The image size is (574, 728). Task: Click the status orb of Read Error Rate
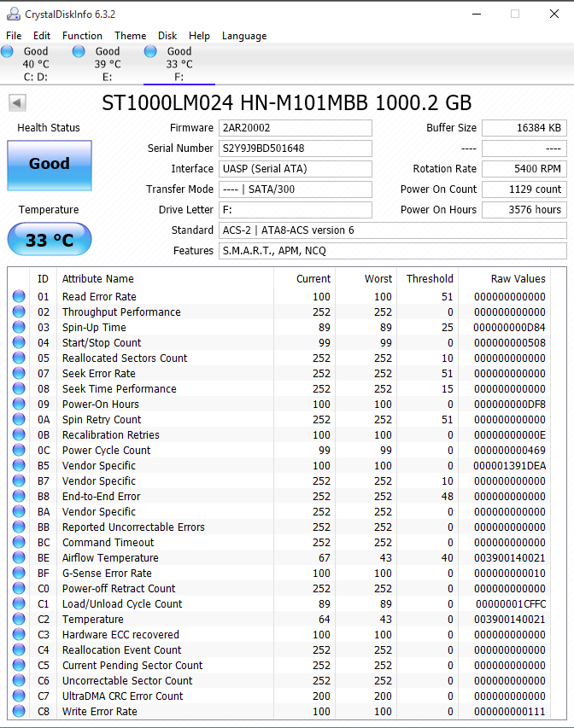tap(19, 296)
